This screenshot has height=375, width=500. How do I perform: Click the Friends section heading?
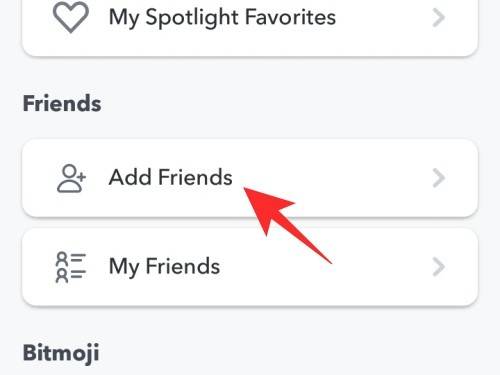click(62, 103)
